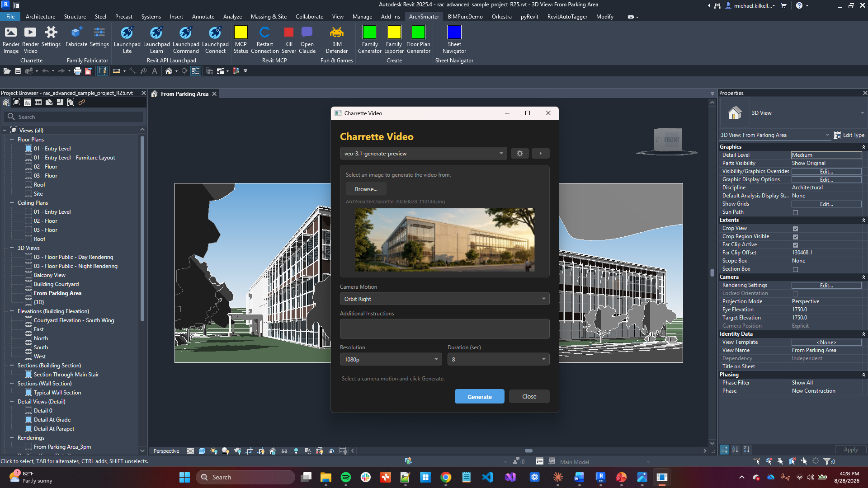868x488 pixels.
Task: Open the Family Exporter
Action: click(394, 40)
